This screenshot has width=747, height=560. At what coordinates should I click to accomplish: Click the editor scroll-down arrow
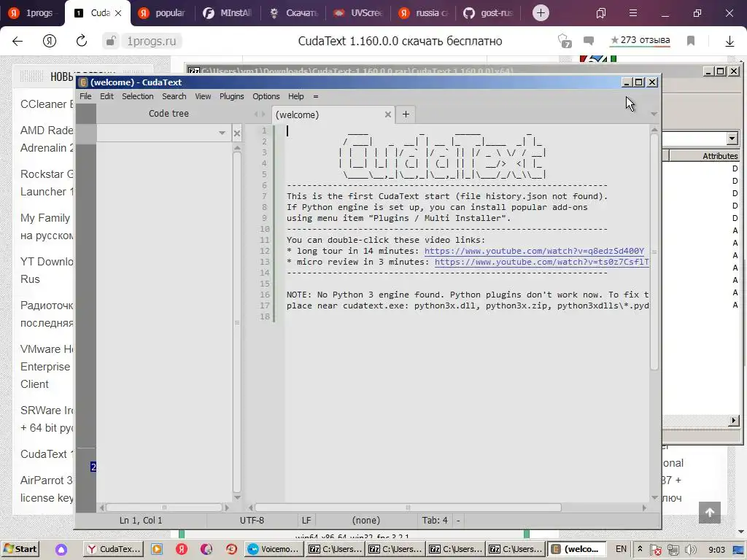click(654, 497)
